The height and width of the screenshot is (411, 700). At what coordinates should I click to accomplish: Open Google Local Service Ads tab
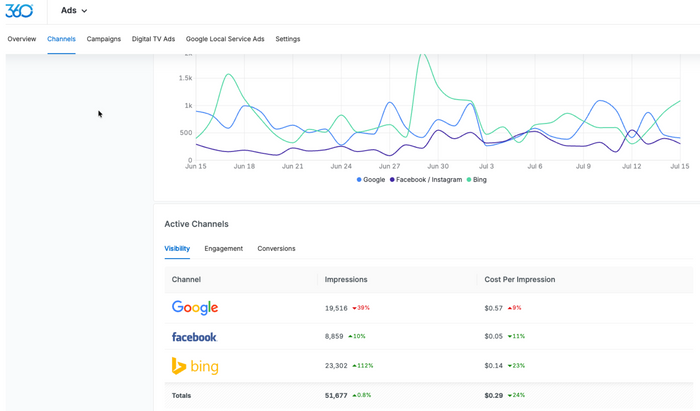(225, 39)
